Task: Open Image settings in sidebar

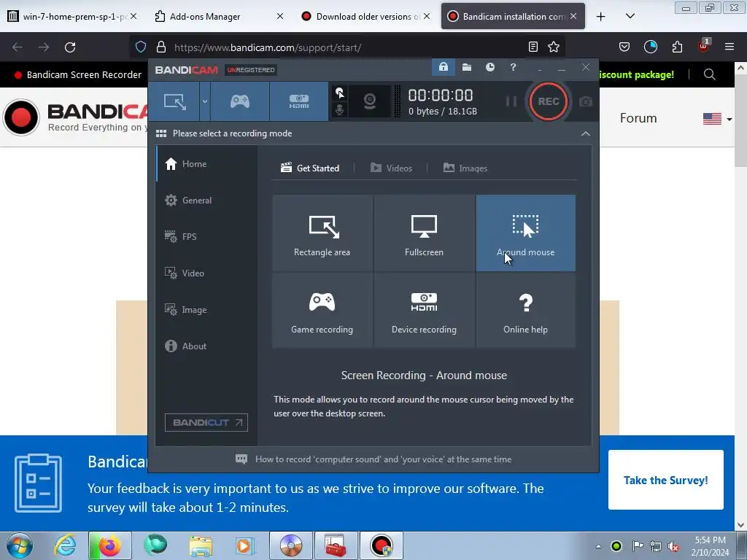Action: (206, 309)
